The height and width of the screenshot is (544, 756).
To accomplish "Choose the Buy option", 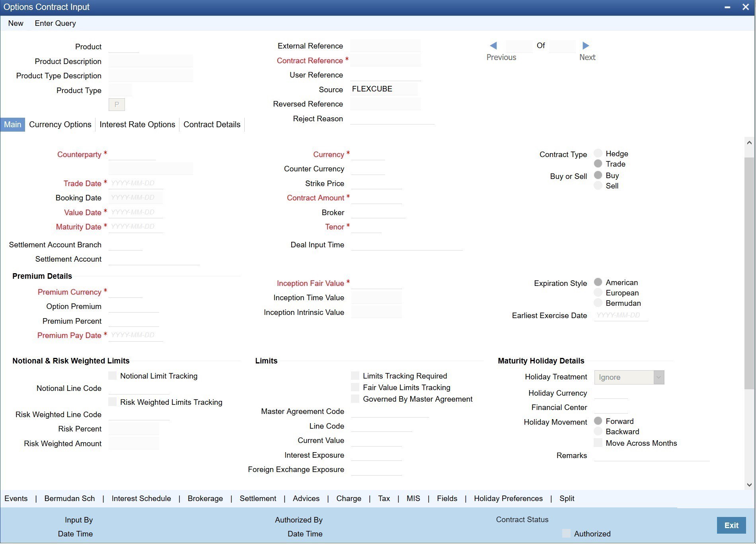I will (598, 175).
